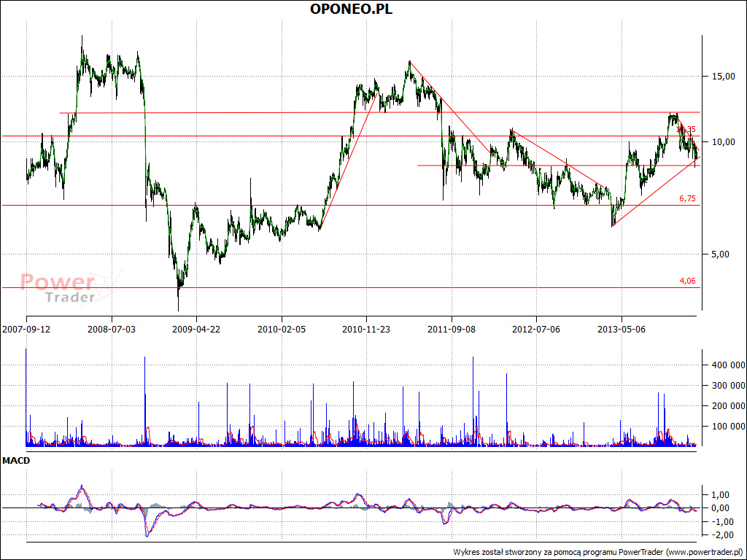Screen dimensions: 747x560
Task: Click the 2010-02-05 date label
Action: point(282,329)
